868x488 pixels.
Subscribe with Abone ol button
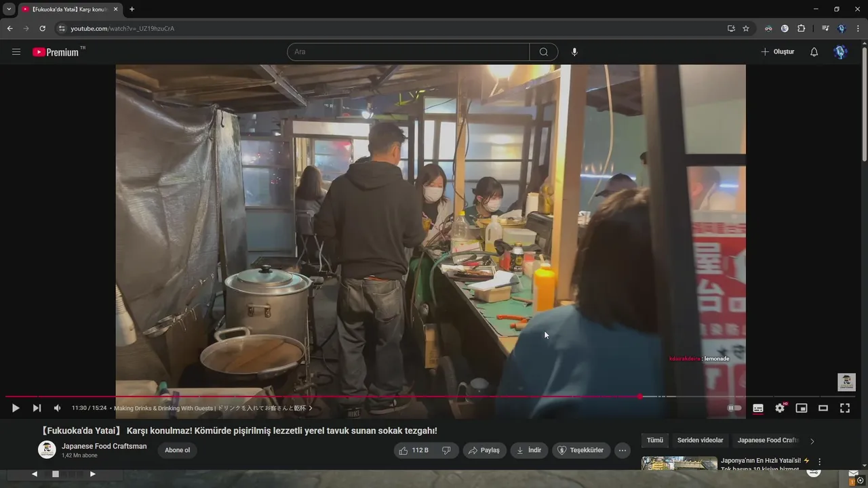(x=178, y=450)
